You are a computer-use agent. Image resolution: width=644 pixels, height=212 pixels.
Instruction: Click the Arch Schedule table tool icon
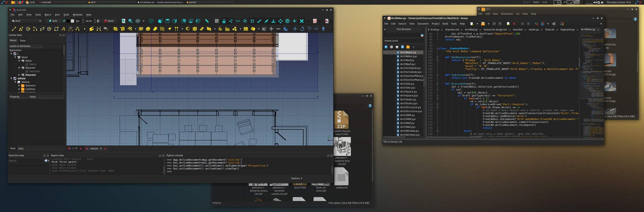pyautogui.click(x=246, y=29)
